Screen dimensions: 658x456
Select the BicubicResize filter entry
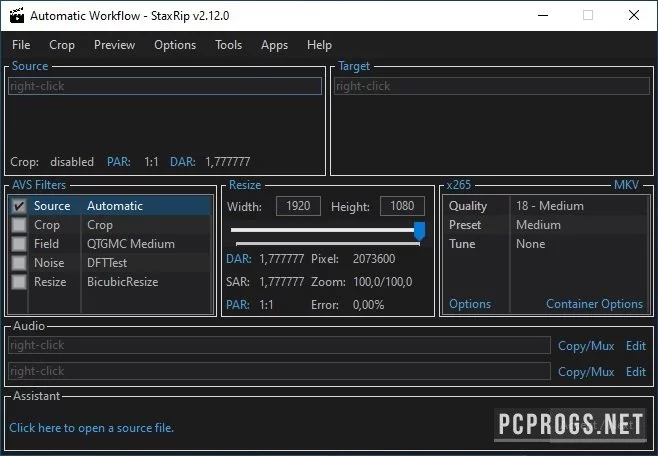coord(123,282)
